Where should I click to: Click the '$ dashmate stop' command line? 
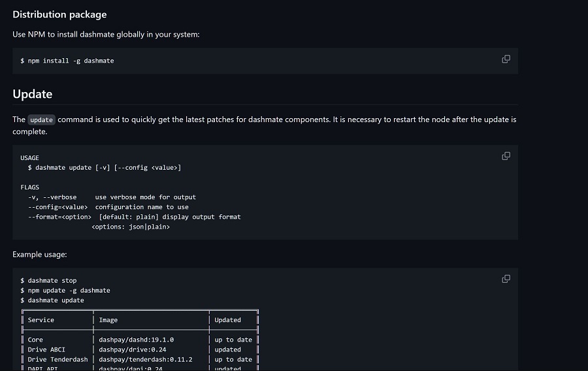48,280
